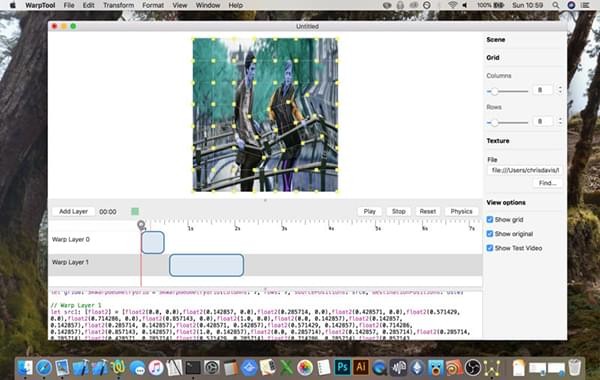Click the Rows value stepper arrows
Image resolution: width=600 pixels, height=380 pixels.
(x=560, y=121)
